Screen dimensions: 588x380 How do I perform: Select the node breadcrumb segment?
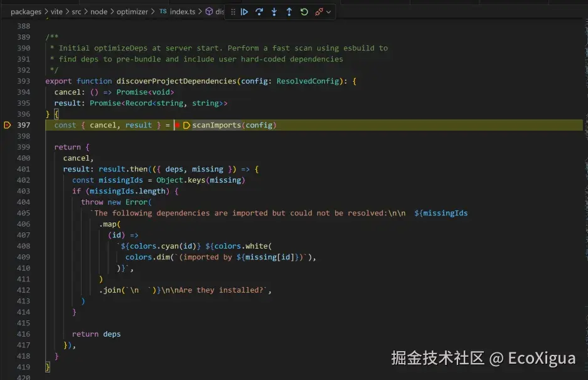[x=99, y=12]
